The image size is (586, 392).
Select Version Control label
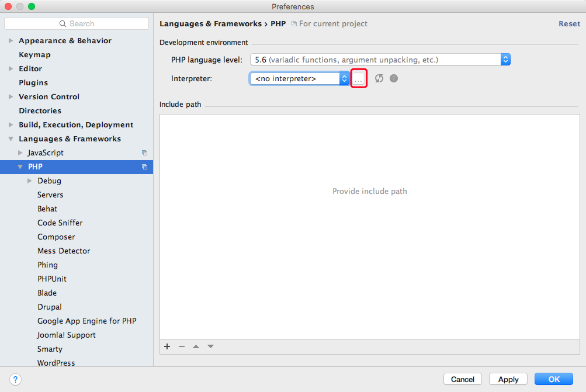(x=49, y=97)
